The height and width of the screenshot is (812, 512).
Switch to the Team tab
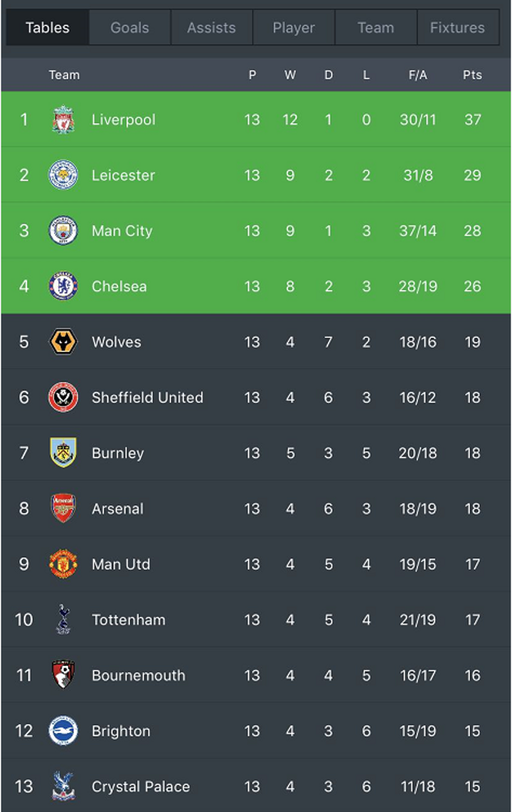click(376, 28)
